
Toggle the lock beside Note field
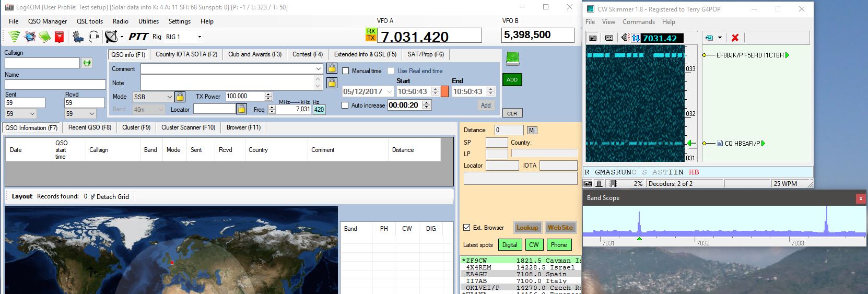(x=332, y=83)
